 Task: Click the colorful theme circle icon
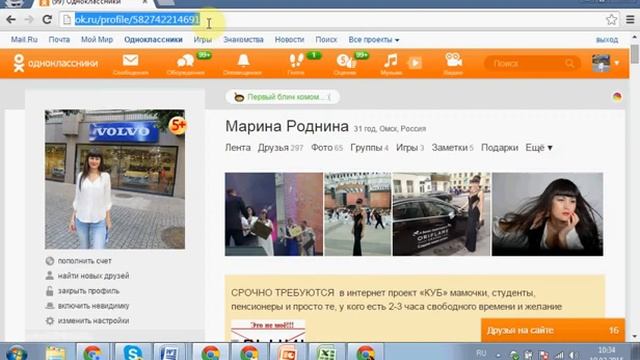point(617,97)
